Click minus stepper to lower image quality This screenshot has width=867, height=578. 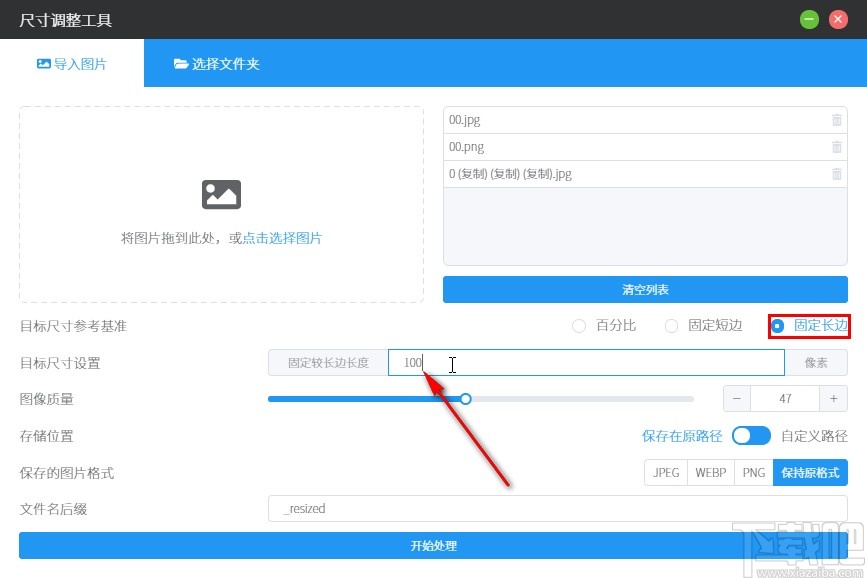(736, 398)
